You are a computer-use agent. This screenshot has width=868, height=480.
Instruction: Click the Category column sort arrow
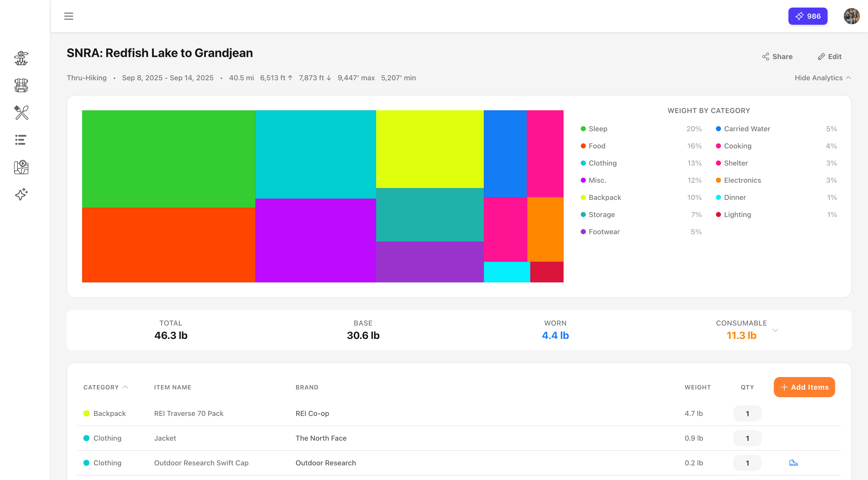point(126,387)
